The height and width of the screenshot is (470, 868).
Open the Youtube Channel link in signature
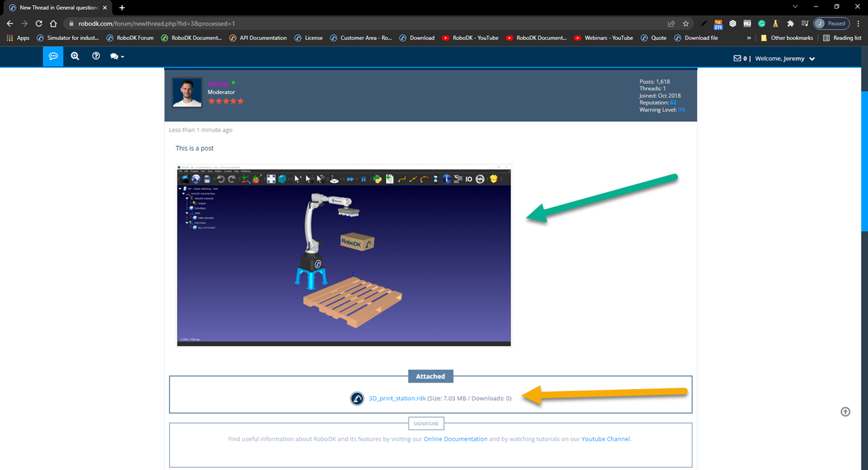[605, 439]
